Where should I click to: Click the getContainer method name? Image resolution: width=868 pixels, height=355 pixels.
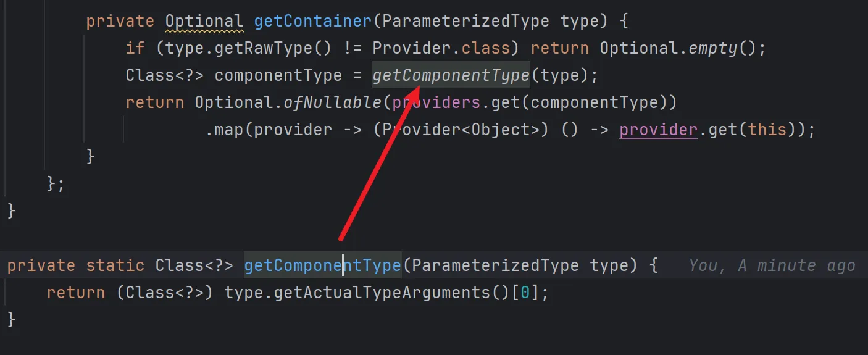click(312, 21)
